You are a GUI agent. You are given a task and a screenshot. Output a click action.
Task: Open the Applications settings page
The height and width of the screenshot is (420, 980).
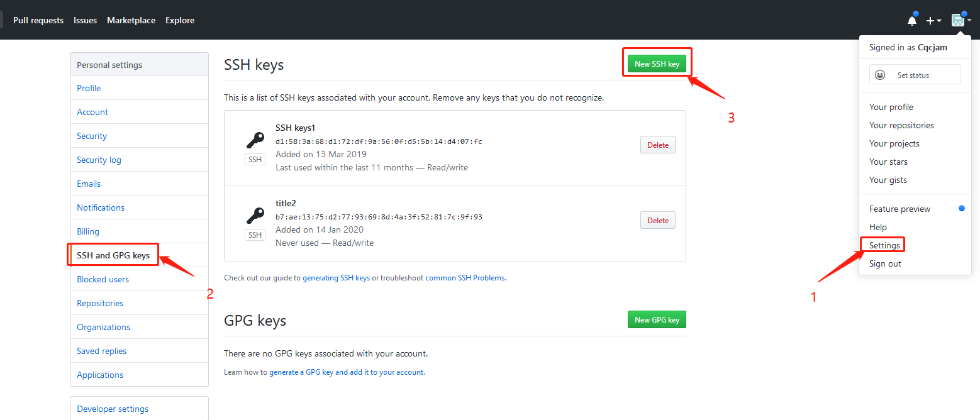coord(139,375)
